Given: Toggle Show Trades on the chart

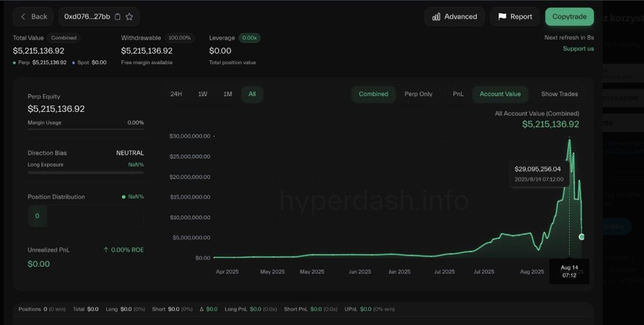Looking at the screenshot, I should click(x=559, y=94).
